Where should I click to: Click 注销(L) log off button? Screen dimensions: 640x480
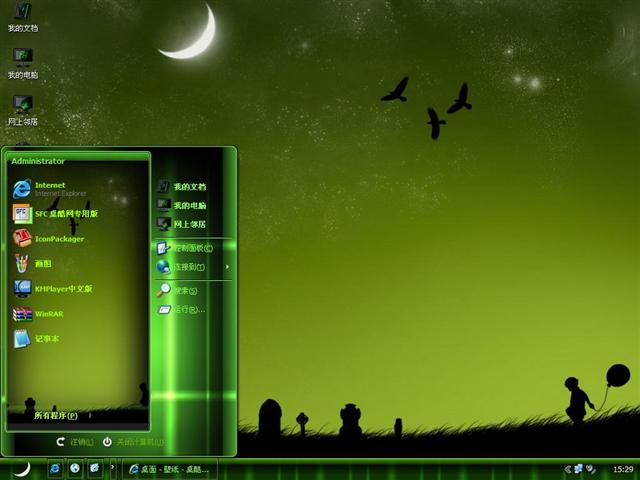click(75, 442)
